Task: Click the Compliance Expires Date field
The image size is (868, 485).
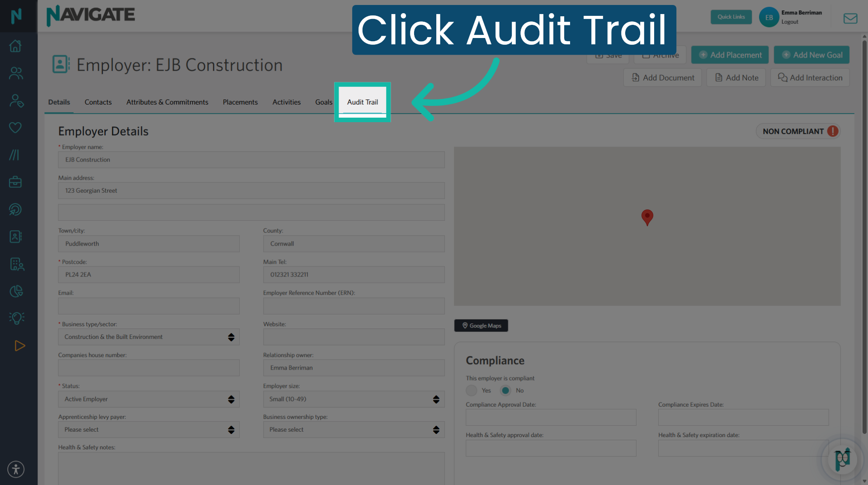Action: click(743, 417)
